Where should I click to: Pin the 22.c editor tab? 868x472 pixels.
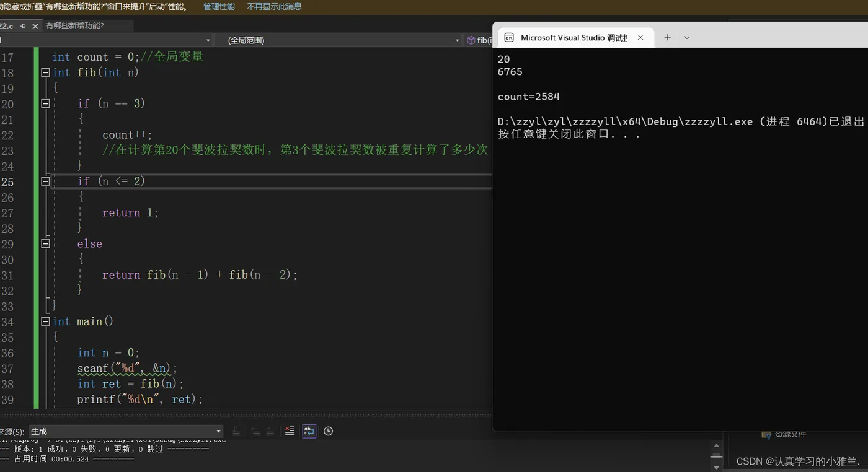23,26
